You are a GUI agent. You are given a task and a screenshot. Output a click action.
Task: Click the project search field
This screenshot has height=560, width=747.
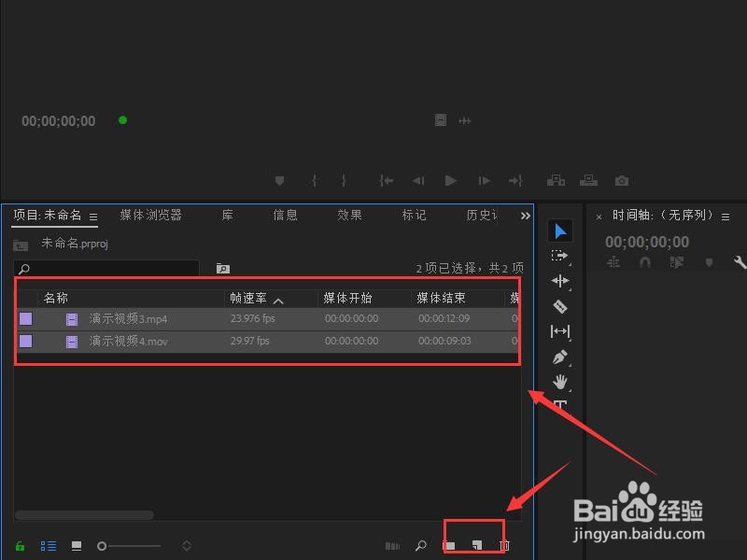106,269
